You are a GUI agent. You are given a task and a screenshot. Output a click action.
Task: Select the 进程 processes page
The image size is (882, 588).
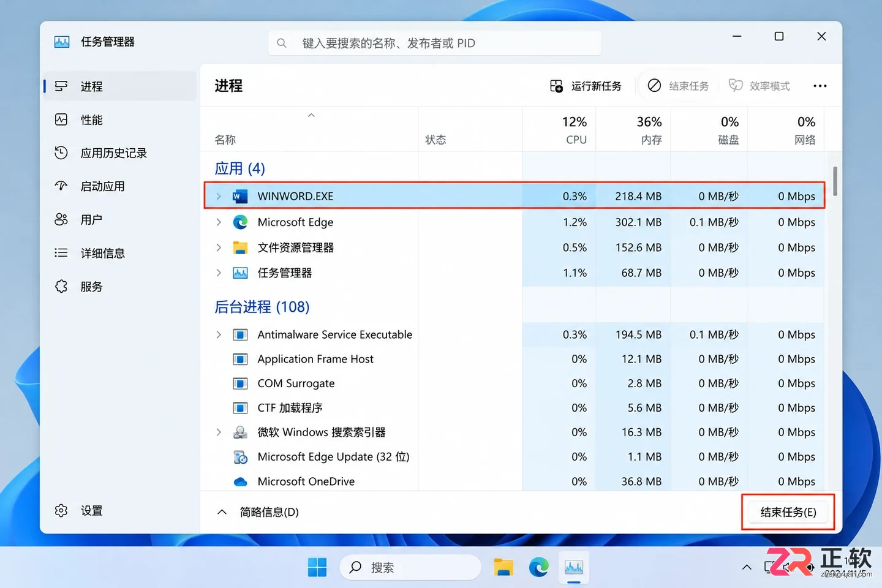119,86
